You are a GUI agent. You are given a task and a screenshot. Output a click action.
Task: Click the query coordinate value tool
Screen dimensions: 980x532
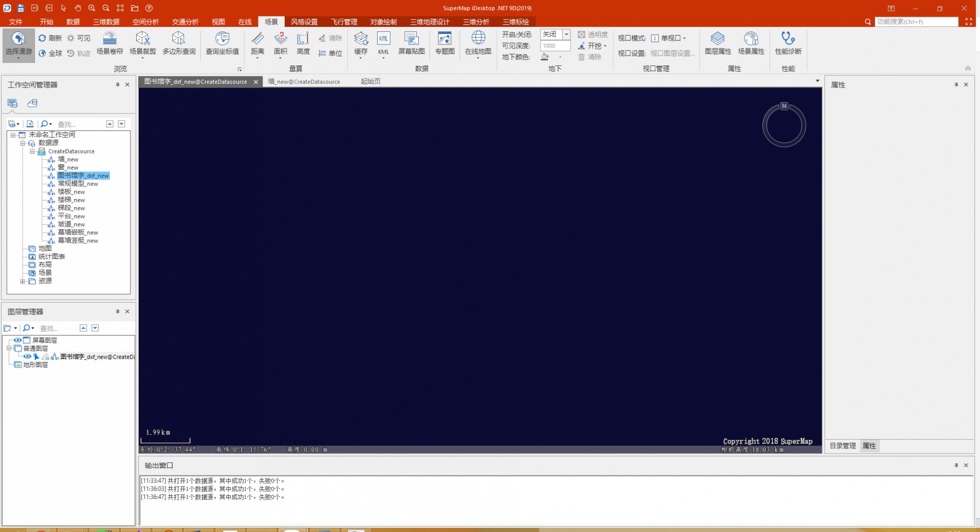click(x=222, y=43)
